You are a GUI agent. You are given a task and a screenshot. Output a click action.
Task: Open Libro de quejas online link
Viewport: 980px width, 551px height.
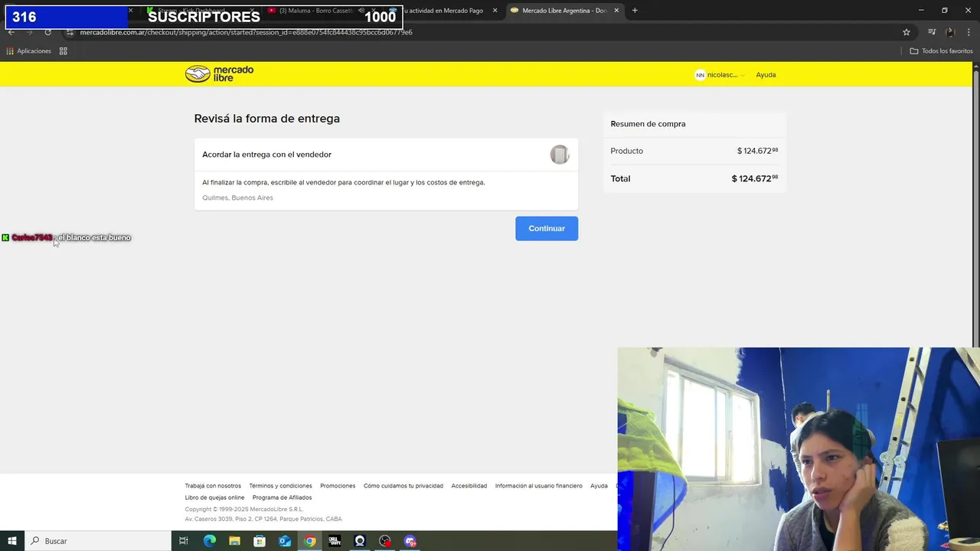[x=214, y=497]
